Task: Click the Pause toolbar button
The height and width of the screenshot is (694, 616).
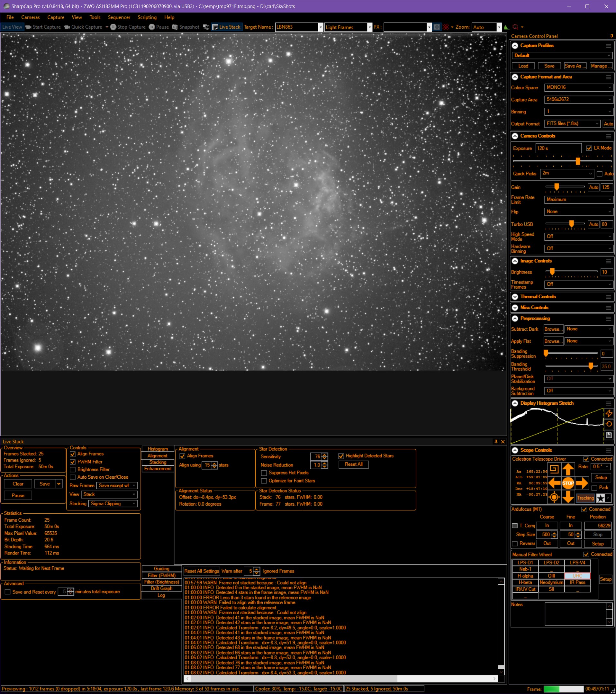Action: 159,27
